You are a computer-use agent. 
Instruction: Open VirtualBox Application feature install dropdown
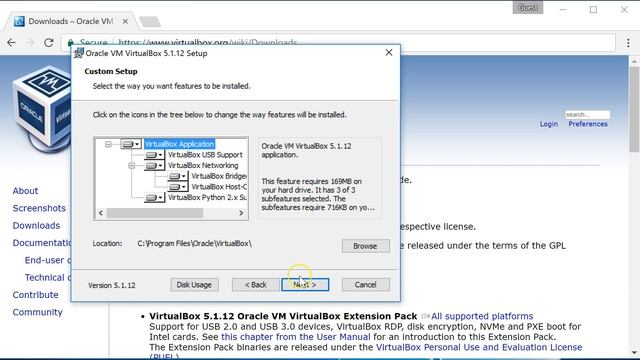(x=131, y=144)
